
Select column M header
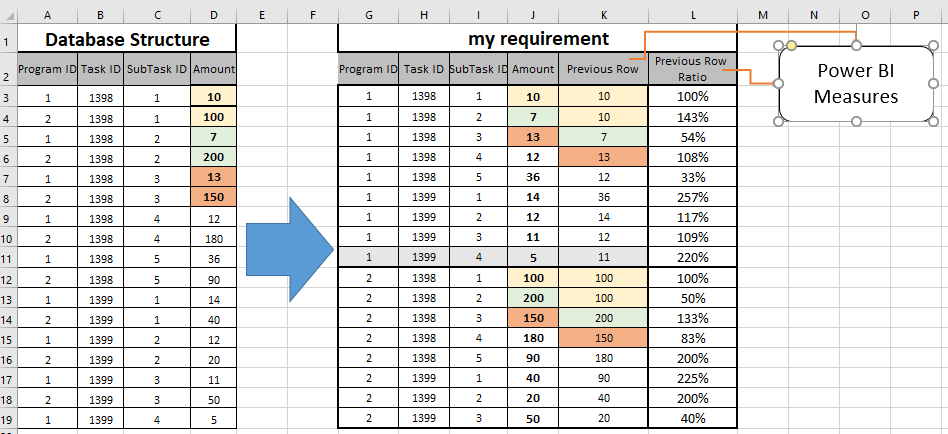(763, 15)
